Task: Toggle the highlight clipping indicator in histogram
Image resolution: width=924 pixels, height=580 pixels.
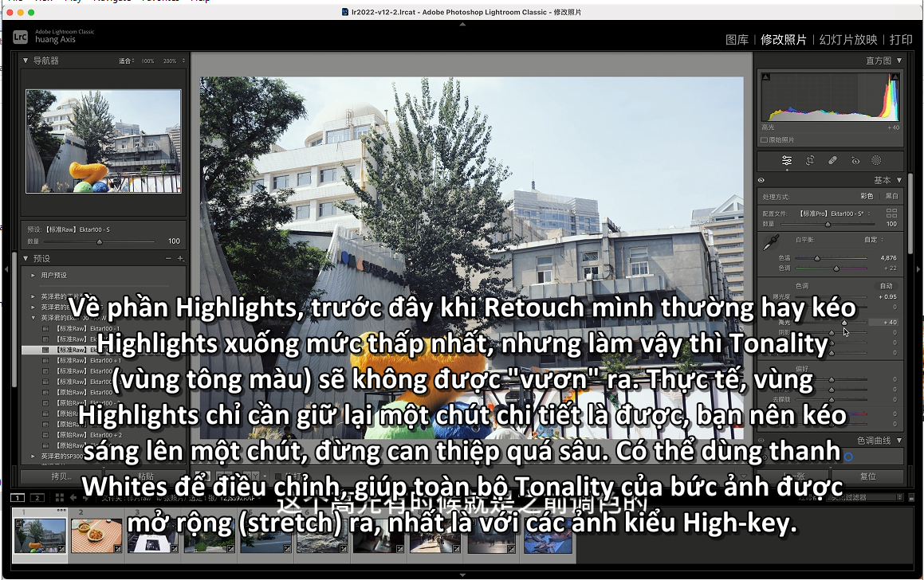Action: (x=898, y=76)
